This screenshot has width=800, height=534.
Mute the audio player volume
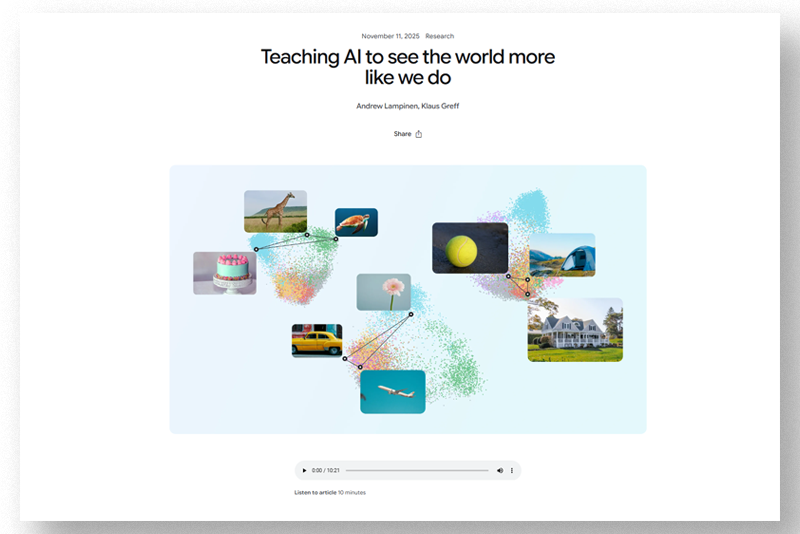coord(500,470)
